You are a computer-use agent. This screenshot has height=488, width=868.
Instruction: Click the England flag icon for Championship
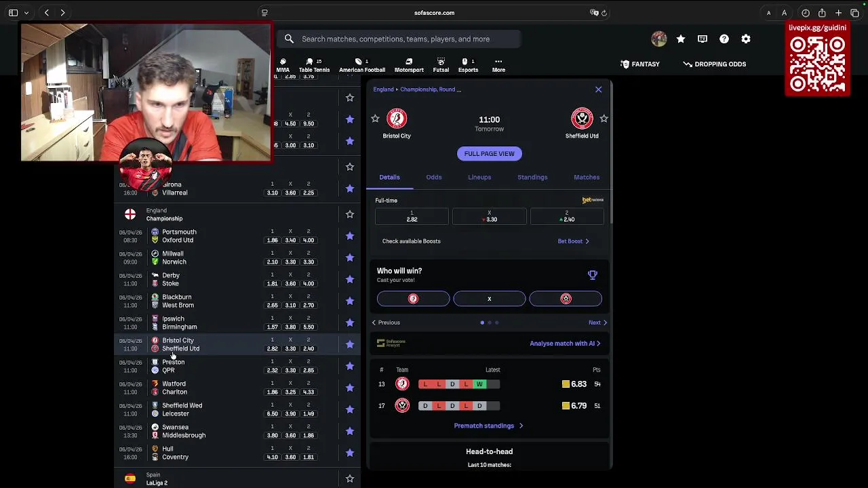(x=130, y=214)
